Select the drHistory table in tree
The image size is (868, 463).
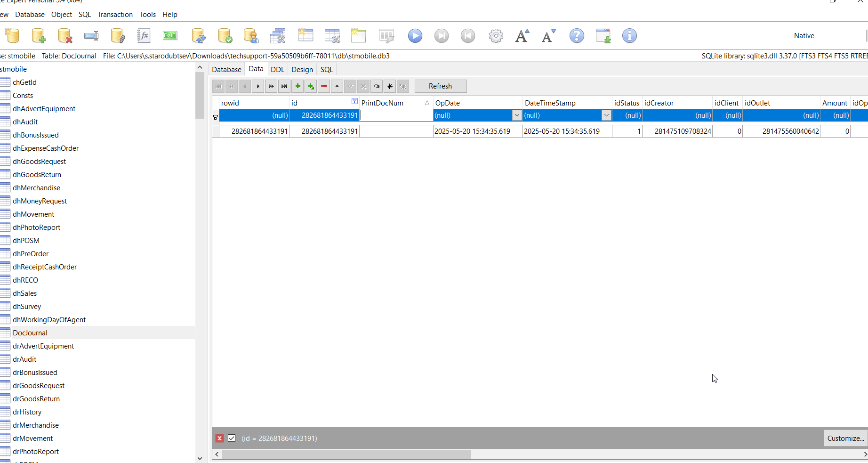27,412
